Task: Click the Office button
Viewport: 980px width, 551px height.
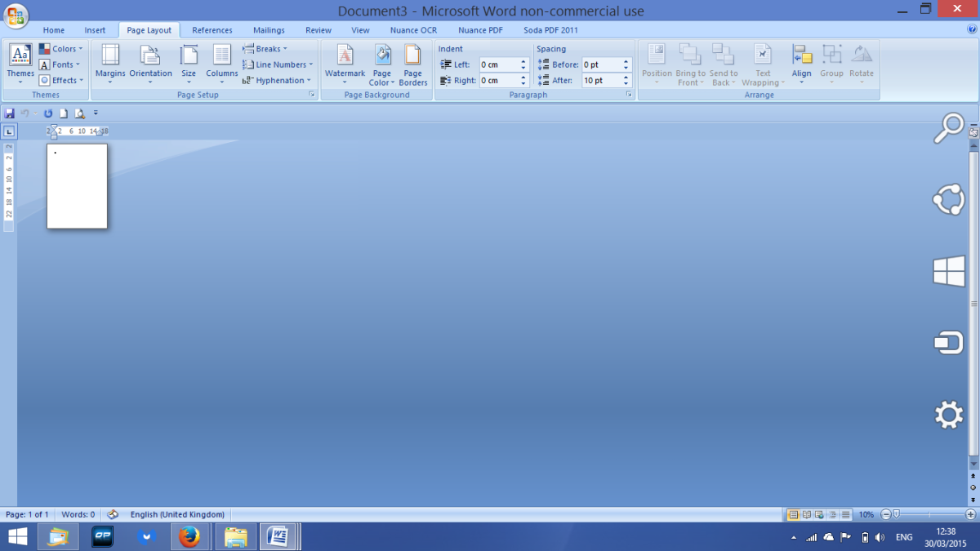Action: 15,15
